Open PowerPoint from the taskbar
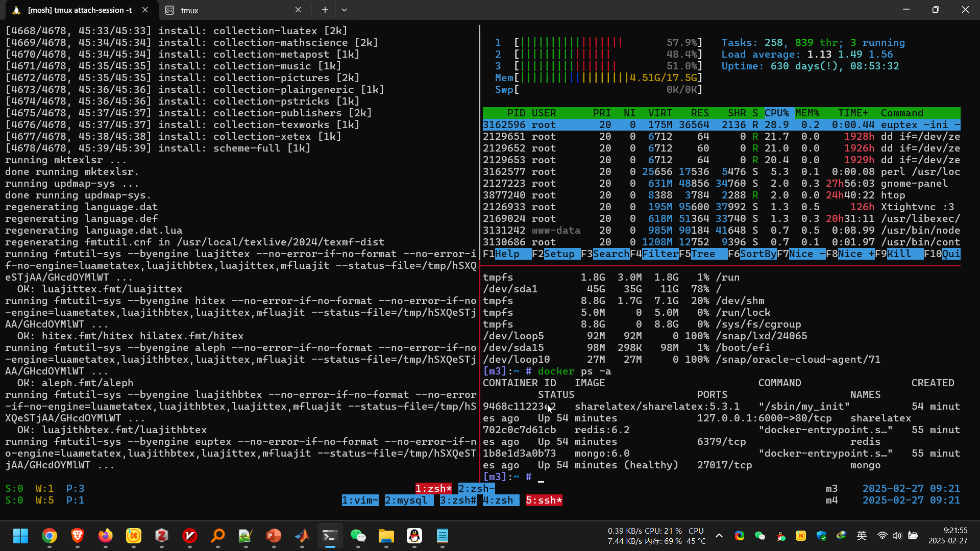Screen dimensions: 980x551 274,536
